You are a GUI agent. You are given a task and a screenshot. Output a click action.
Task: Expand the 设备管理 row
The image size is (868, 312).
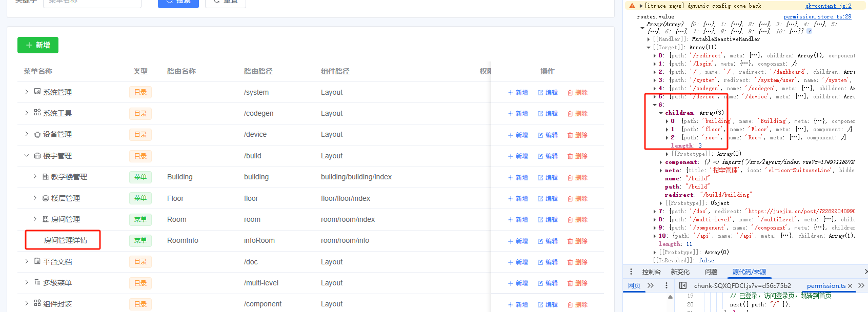(x=27, y=134)
